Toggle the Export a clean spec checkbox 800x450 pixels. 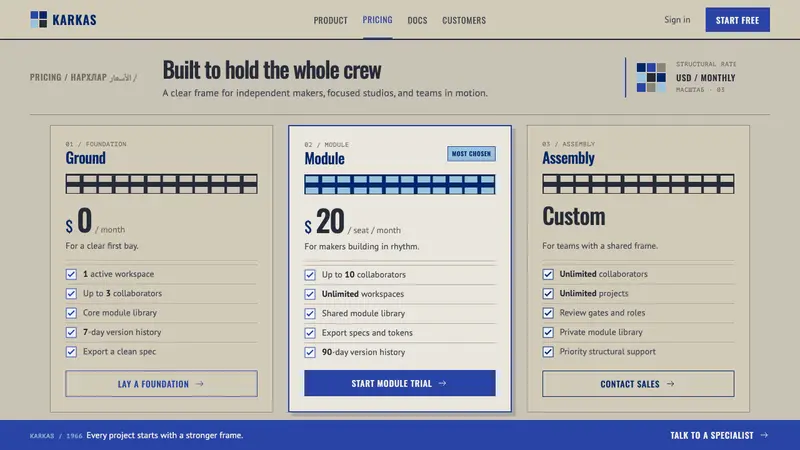coord(71,352)
